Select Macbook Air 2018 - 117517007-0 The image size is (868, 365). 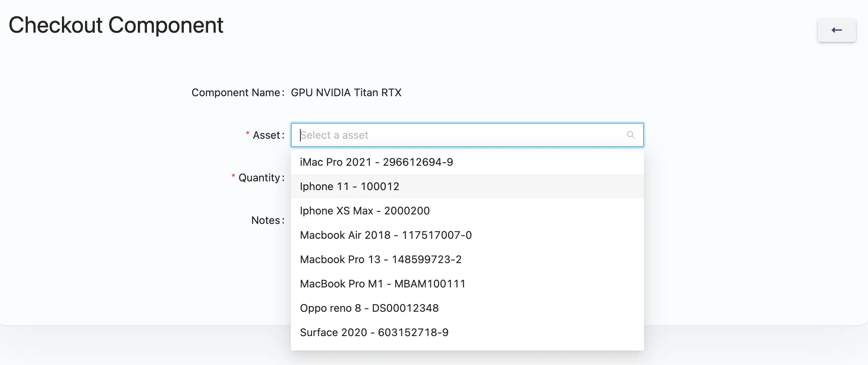click(386, 235)
